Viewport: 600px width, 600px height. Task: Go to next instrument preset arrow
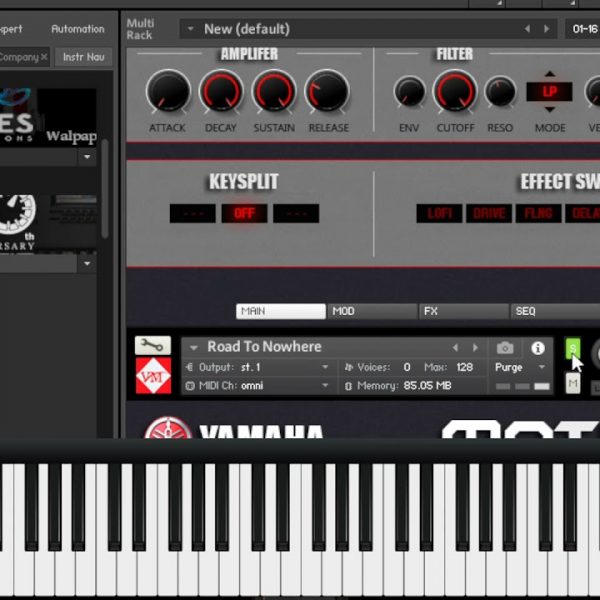[x=475, y=347]
